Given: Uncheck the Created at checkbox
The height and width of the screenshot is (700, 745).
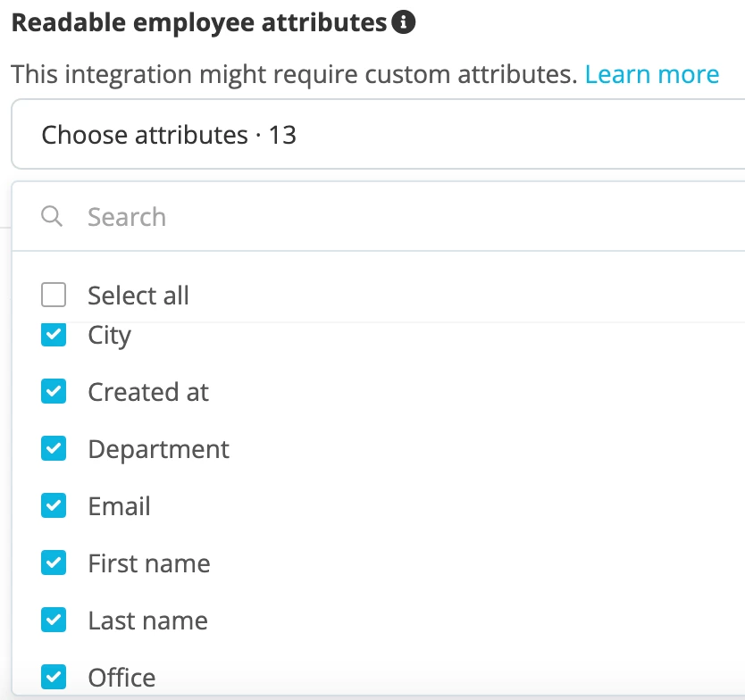Looking at the screenshot, I should coord(54,391).
